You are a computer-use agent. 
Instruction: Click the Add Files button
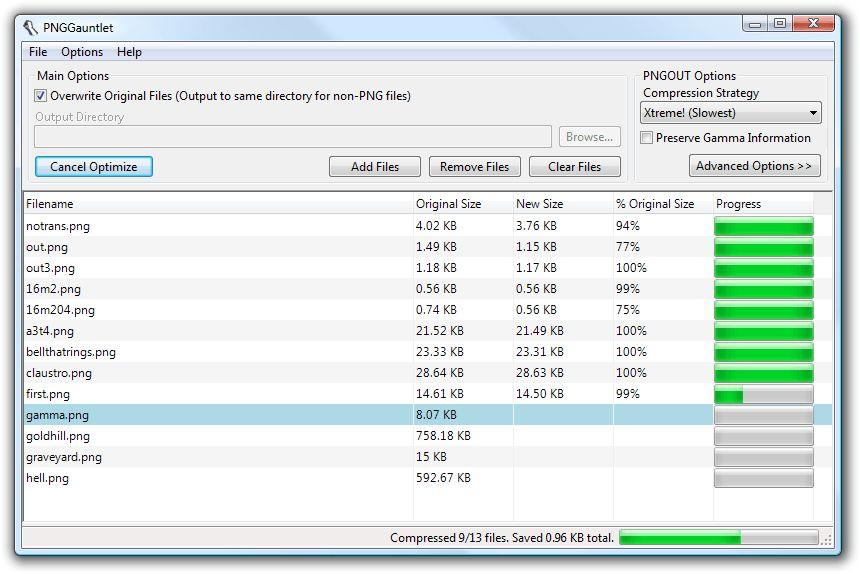pyautogui.click(x=375, y=167)
